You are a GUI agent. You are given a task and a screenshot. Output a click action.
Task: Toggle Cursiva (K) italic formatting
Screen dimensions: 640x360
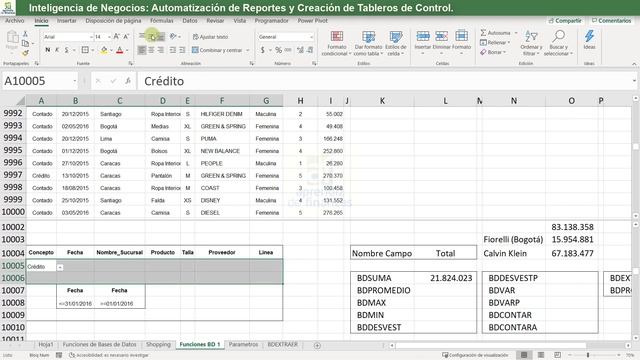tap(57, 50)
